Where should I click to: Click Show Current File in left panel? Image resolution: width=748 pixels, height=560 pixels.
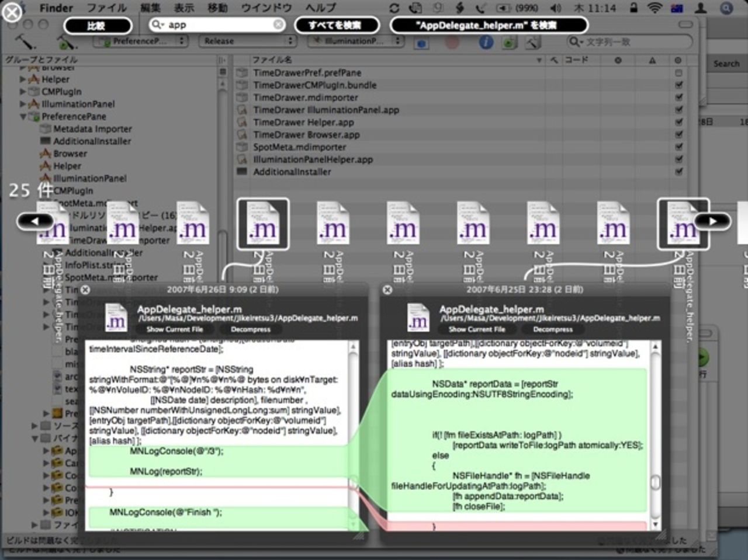point(174,329)
